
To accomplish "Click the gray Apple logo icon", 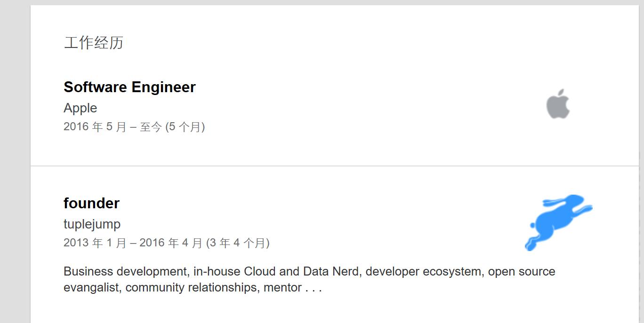I will click(558, 104).
